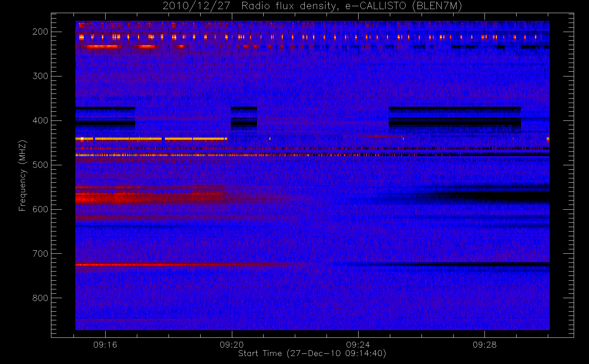Click the 'Start Time (27-Dec-10 09:14:40)' label
The width and height of the screenshot is (589, 364).
pos(312,353)
